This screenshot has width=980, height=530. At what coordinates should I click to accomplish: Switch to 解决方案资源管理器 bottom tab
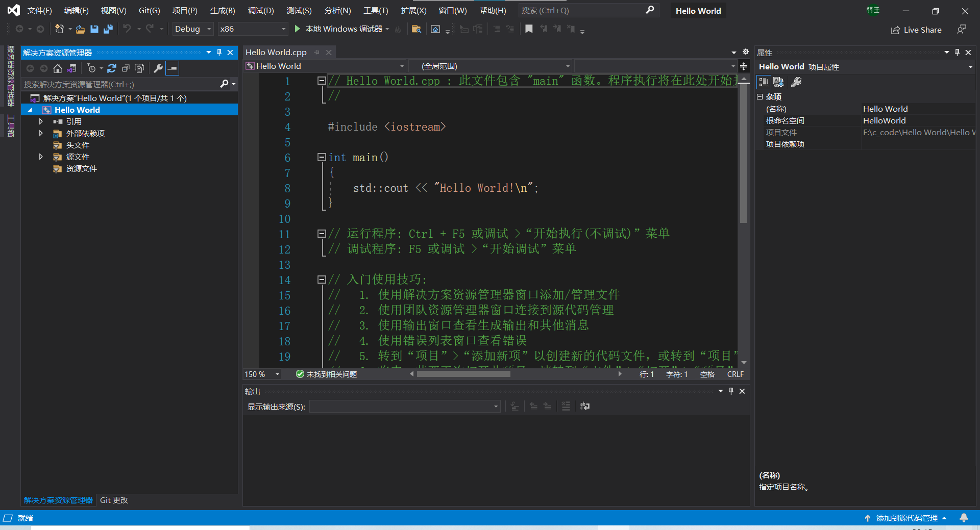(x=58, y=500)
